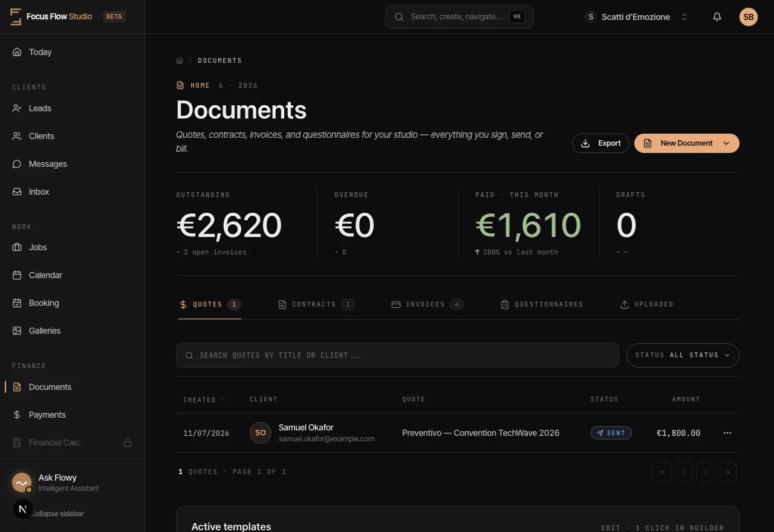Image resolution: width=774 pixels, height=532 pixels.
Task: Click the Overdue €0 figure
Action: (x=354, y=225)
